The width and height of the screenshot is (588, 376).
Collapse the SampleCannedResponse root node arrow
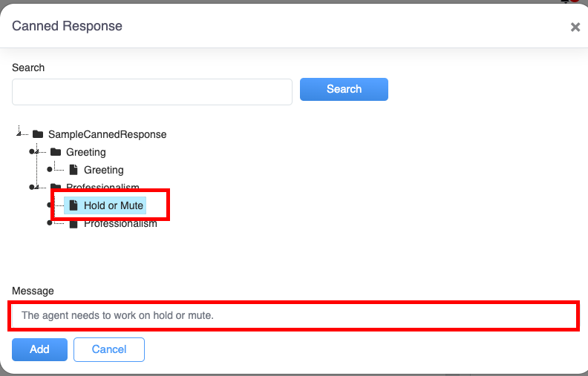point(19,133)
